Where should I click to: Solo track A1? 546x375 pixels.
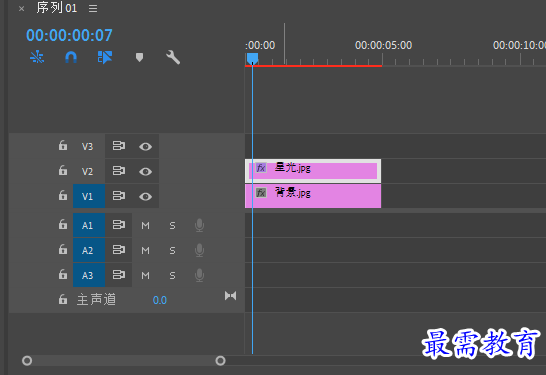(172, 226)
